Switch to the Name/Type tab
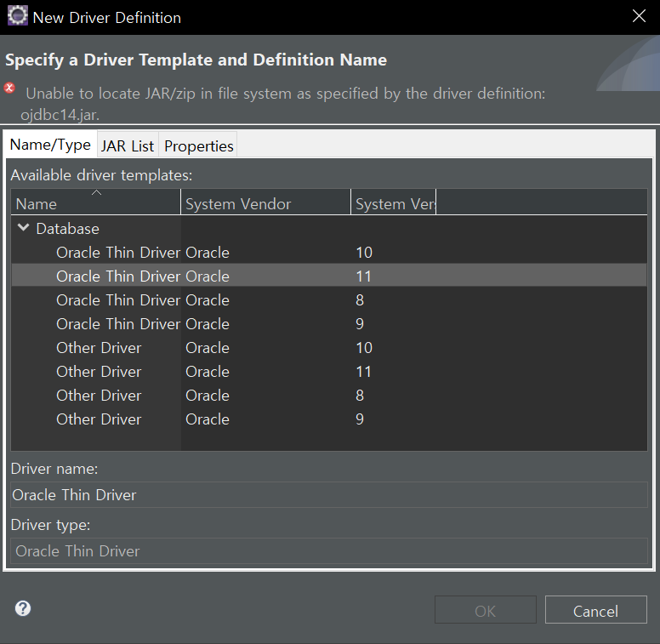The height and width of the screenshot is (644, 660). [50, 145]
